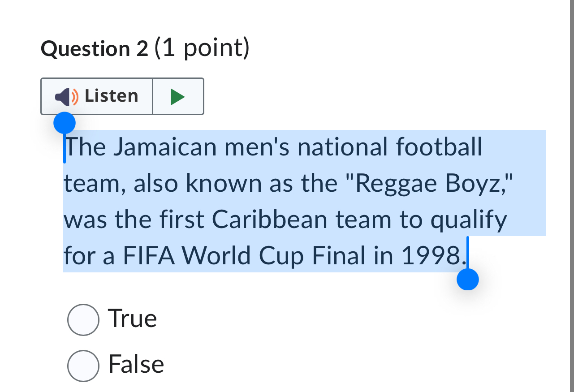Play the question audio using the triangle icon
The height and width of the screenshot is (392, 578).
click(x=178, y=96)
